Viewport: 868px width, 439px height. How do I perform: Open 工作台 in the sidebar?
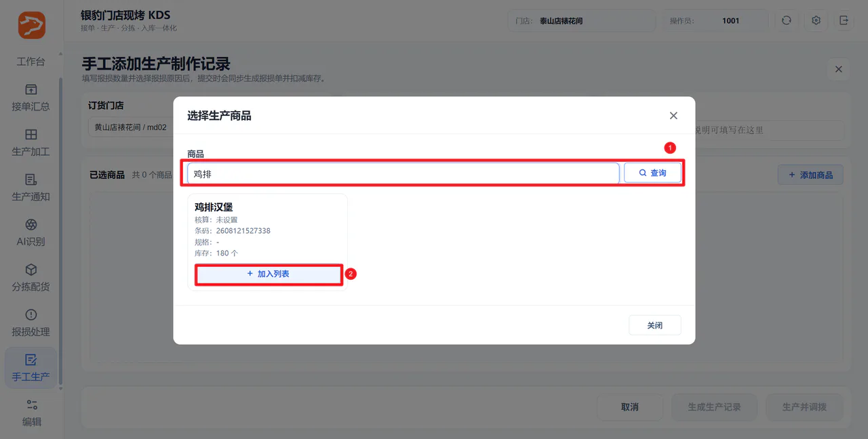click(x=31, y=62)
